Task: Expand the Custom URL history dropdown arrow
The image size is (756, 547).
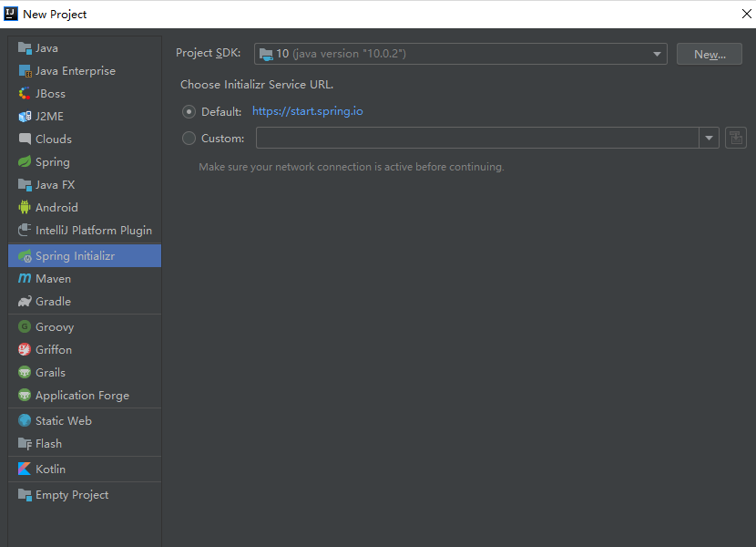Action: click(x=709, y=138)
